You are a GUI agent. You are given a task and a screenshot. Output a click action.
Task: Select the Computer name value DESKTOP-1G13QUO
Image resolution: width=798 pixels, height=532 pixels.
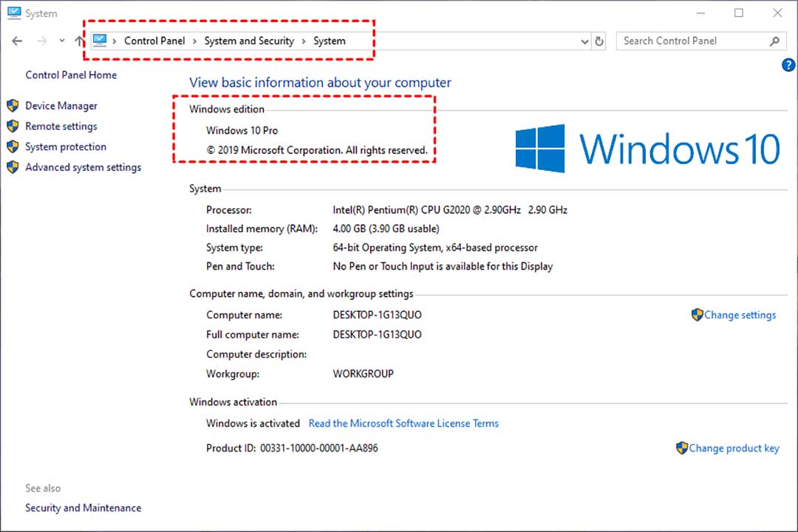tap(377, 315)
